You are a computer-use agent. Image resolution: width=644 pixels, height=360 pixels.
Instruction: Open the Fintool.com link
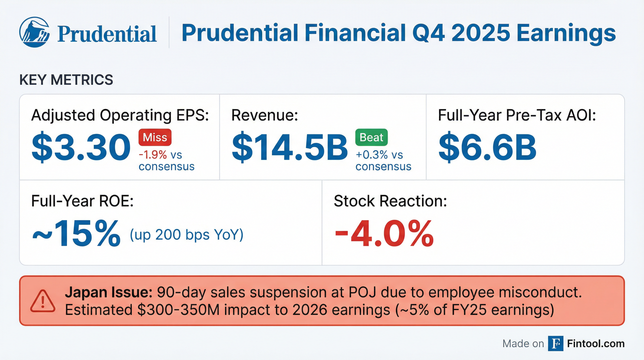tap(596, 344)
